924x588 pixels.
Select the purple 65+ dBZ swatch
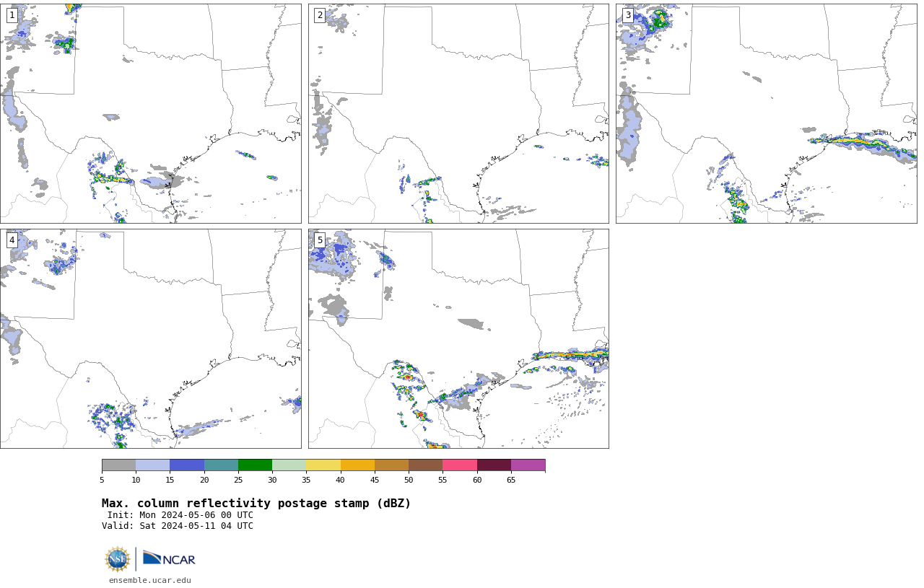528,465
